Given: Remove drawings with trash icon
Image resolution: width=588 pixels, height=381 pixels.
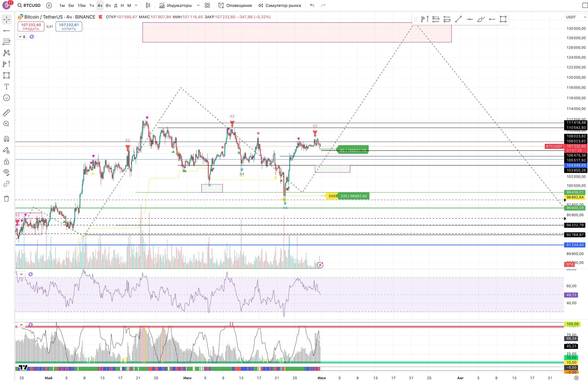Looking at the screenshot, I should point(6,199).
